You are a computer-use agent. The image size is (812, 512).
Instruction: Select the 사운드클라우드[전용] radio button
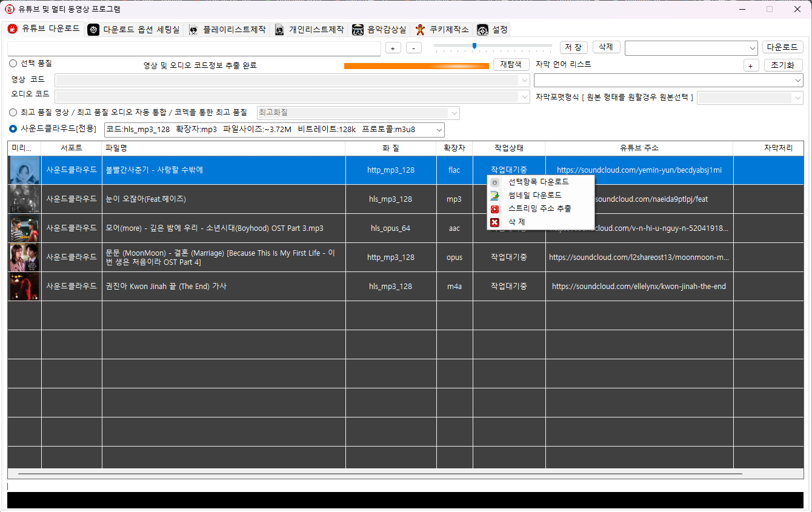click(x=13, y=128)
